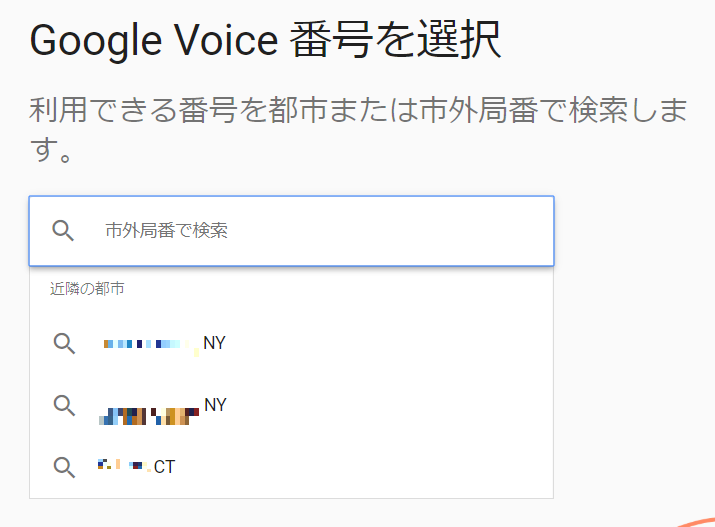
Task: Click the blurred city name before CT
Action: [124, 465]
